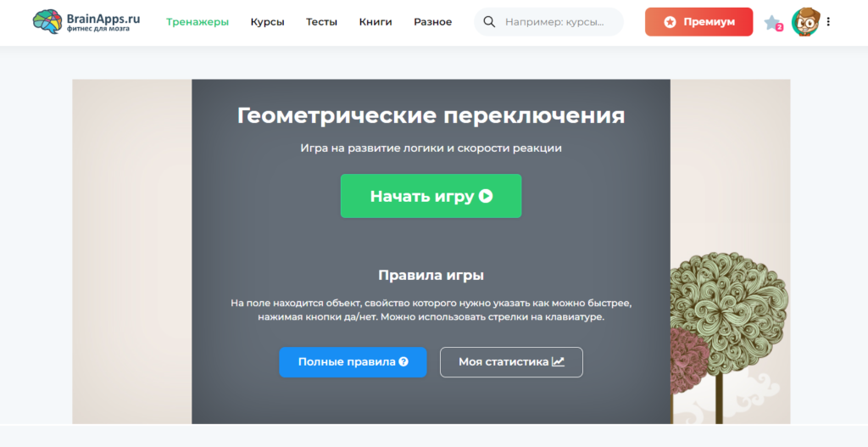Click the play icon on Начать игру

coord(486,196)
